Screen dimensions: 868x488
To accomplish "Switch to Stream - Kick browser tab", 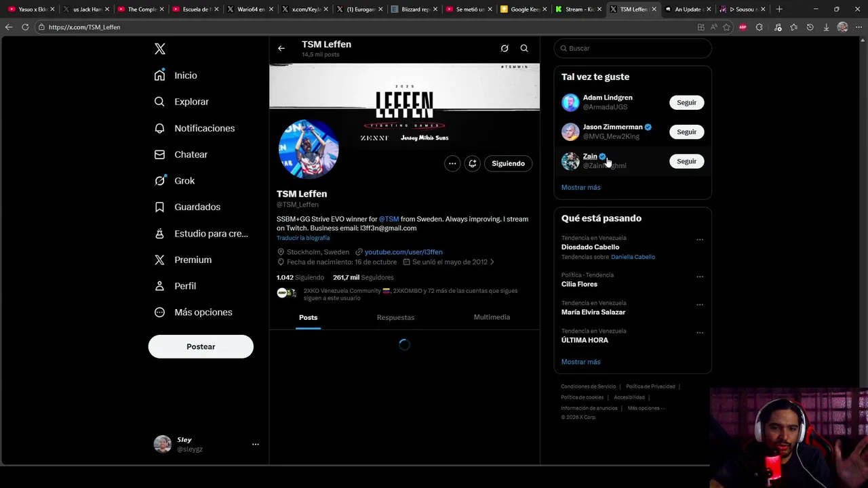I will point(578,9).
